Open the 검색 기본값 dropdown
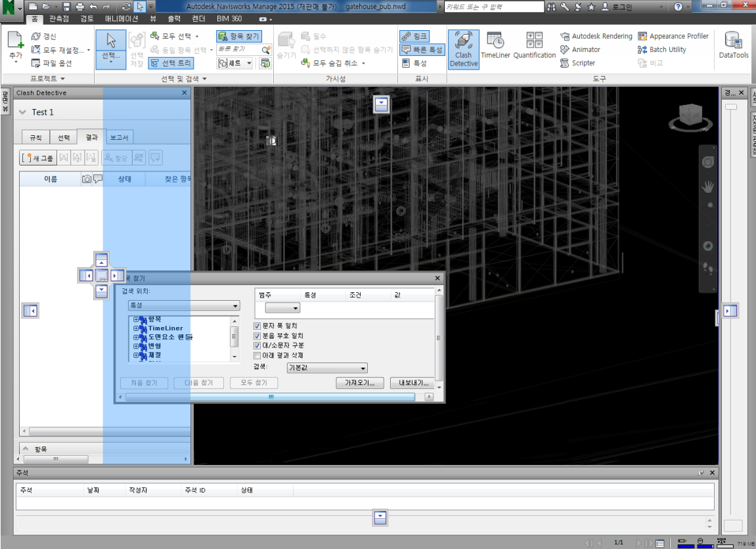The height and width of the screenshot is (549, 756). pos(327,368)
